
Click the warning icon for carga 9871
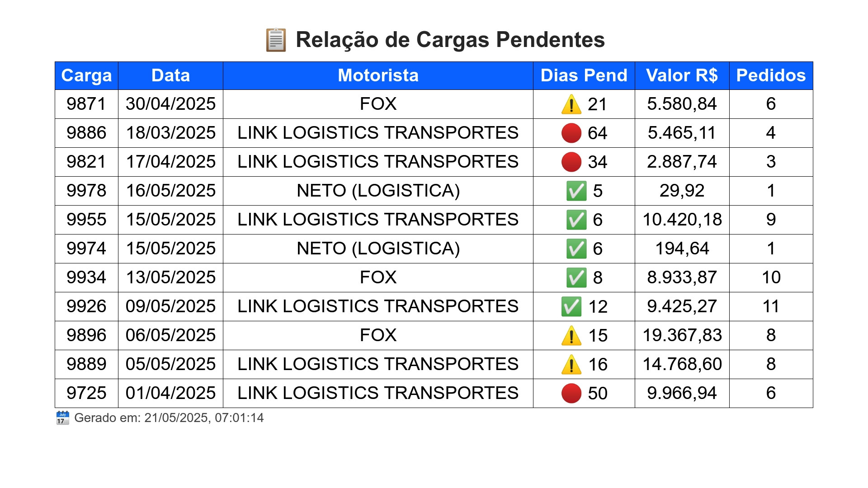(x=571, y=104)
